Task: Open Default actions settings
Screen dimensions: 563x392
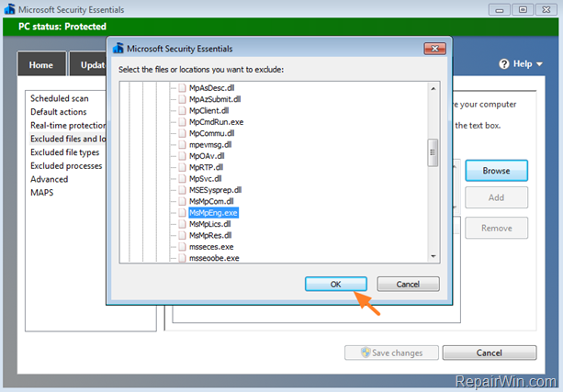Action: (x=59, y=112)
